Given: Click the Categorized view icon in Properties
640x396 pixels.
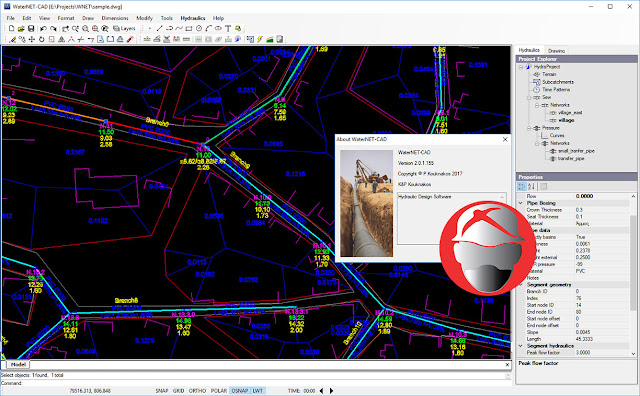Looking at the screenshot, I should pos(522,187).
